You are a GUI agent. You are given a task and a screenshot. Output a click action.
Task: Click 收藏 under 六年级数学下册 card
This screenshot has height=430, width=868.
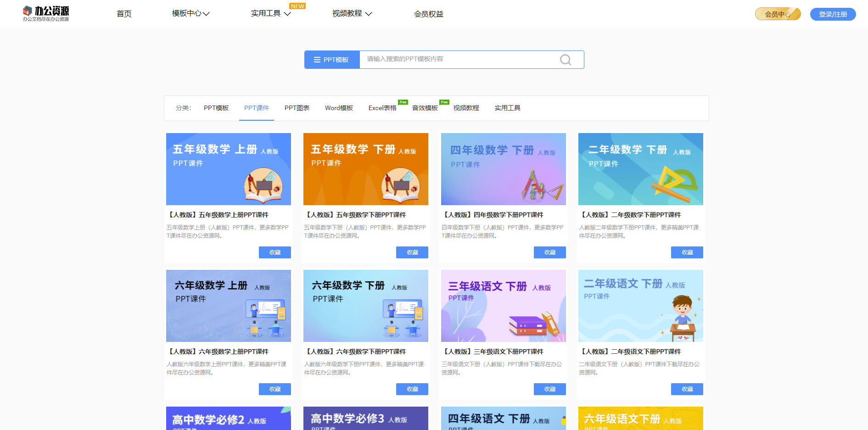point(412,389)
